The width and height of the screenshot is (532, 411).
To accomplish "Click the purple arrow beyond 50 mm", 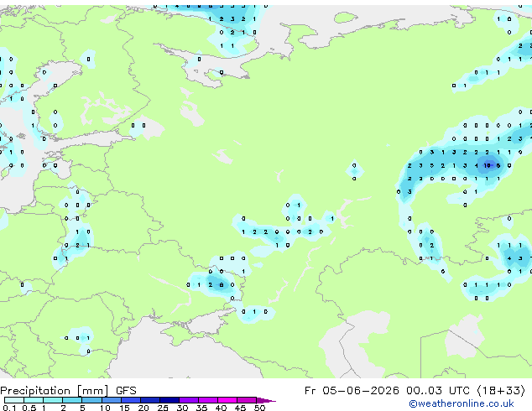I will coord(266,400).
